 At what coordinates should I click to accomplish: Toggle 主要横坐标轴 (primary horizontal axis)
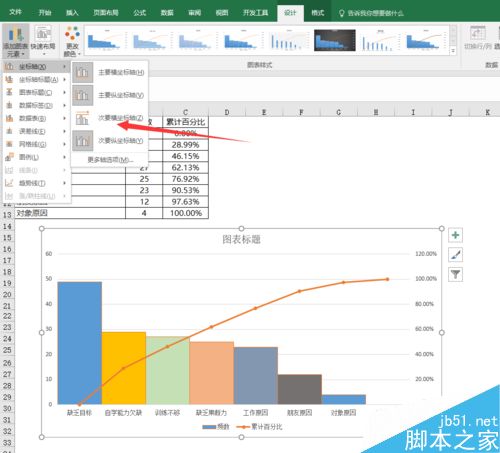point(110,72)
